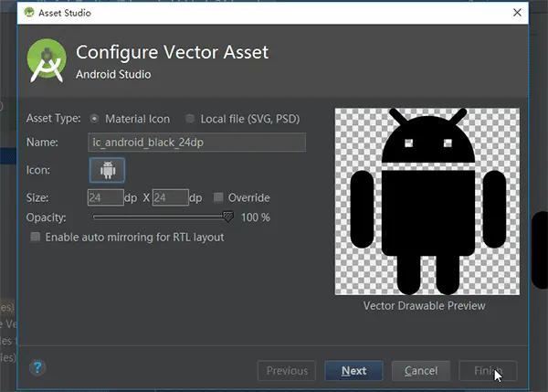Enable the Override size checkbox

pos(218,197)
